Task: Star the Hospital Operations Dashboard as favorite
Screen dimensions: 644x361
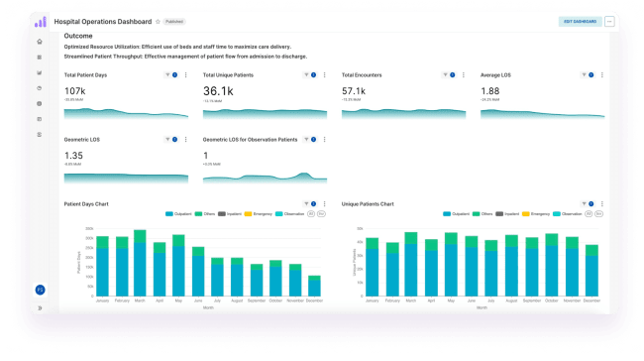Action: click(158, 22)
